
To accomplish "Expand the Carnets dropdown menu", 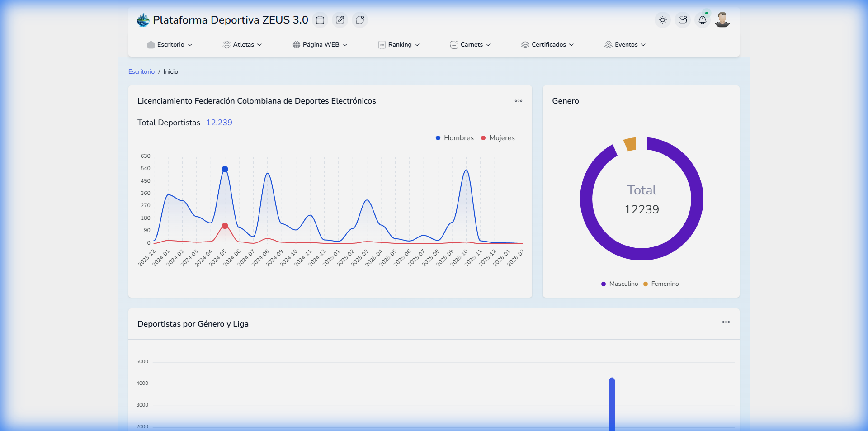I will pyautogui.click(x=471, y=45).
